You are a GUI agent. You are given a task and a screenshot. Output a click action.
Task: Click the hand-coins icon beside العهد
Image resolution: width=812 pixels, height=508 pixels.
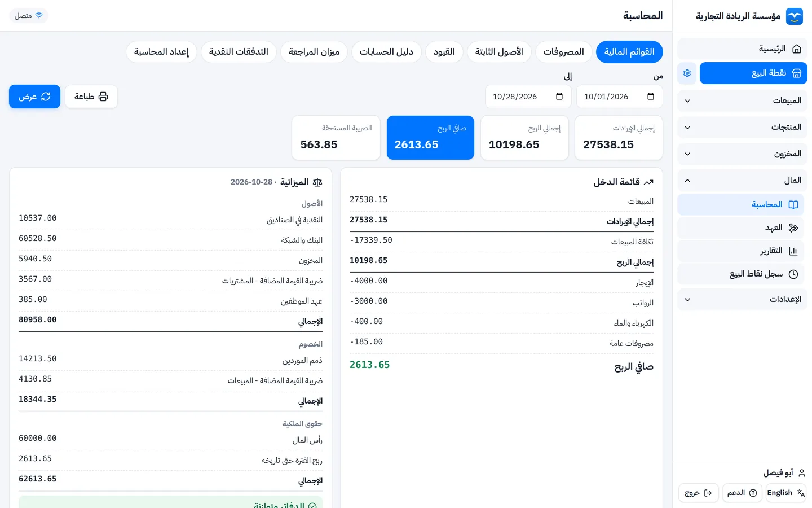(793, 228)
